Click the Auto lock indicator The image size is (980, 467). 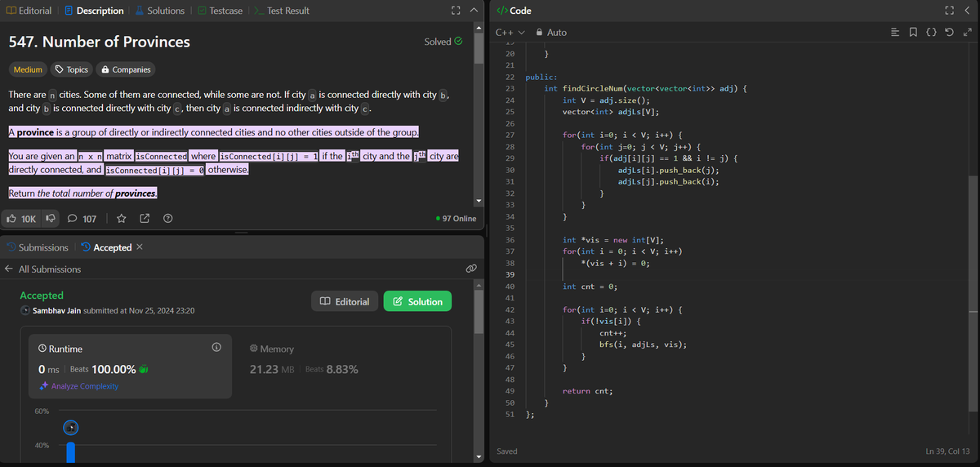(551, 32)
